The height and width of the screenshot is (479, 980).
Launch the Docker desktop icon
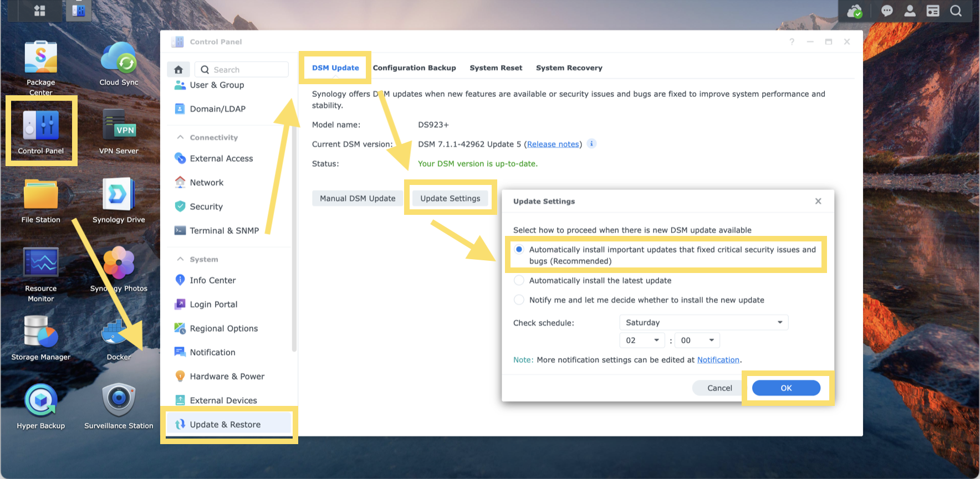[119, 332]
